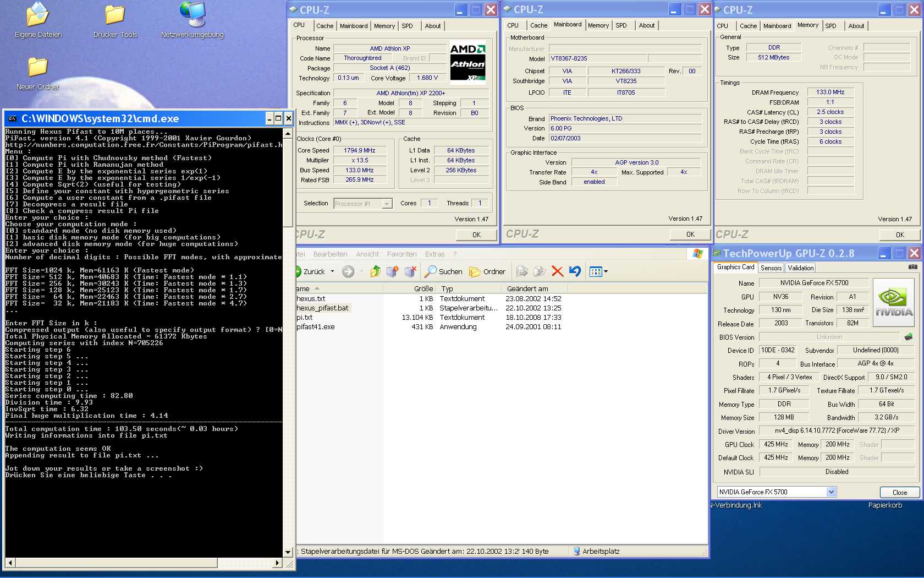Open the Neuer Ordner desktop folder
Viewport: 924px width, 578px height.
pos(37,67)
